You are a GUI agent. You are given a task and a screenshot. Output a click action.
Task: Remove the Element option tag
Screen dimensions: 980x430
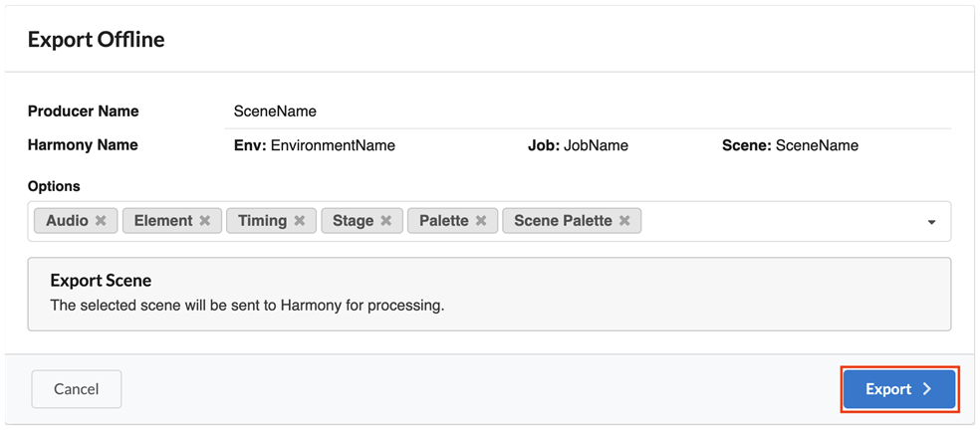204,221
